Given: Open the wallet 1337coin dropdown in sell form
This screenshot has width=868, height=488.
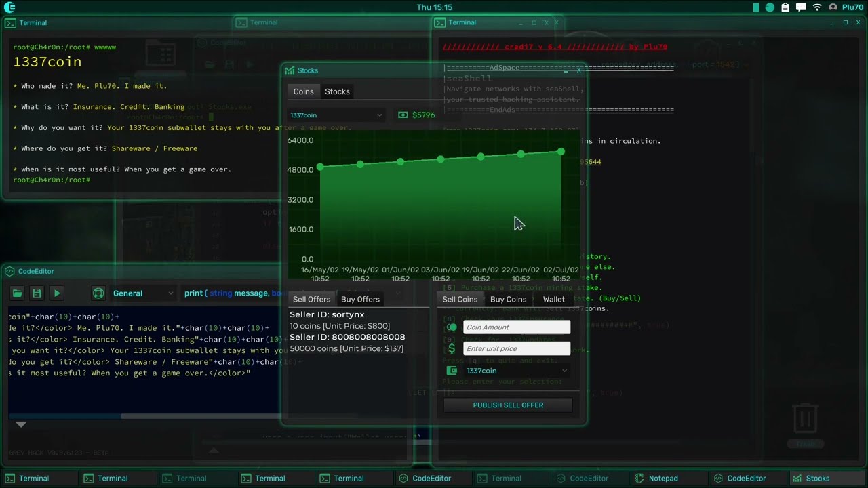Looking at the screenshot, I should pos(517,371).
